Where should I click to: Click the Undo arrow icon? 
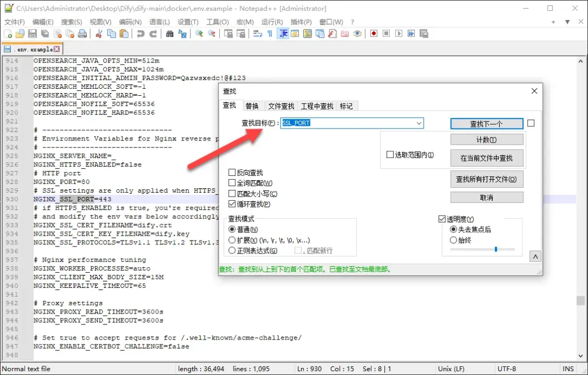click(x=140, y=34)
